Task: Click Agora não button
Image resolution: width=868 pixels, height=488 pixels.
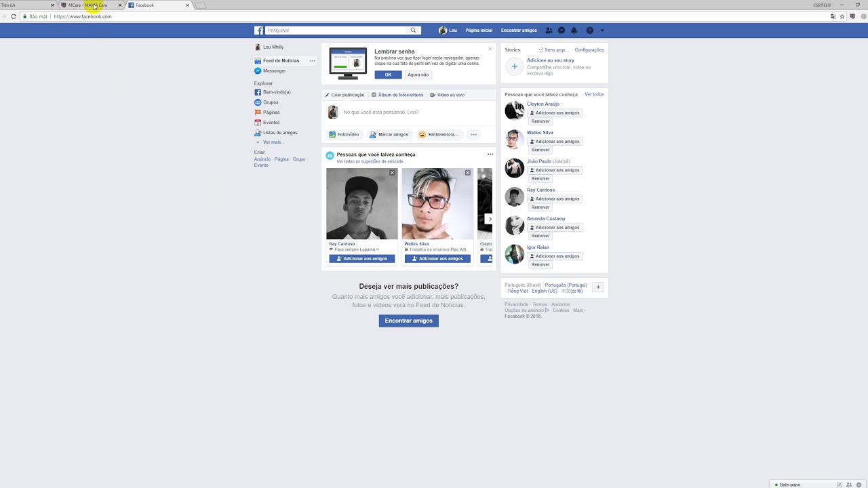Action: click(418, 75)
